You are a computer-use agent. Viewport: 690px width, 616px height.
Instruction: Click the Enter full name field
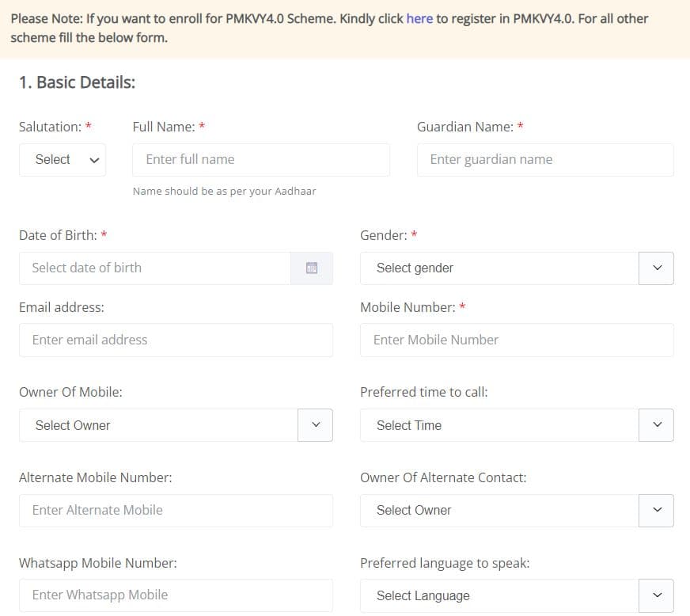(x=261, y=160)
